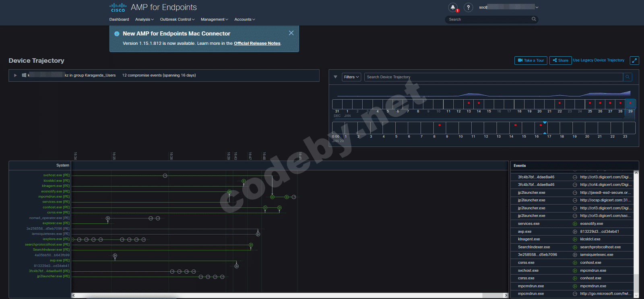This screenshot has height=299, width=644.
Task: Select avp.exe [PE] in the process list
Action: [x=60, y=260]
